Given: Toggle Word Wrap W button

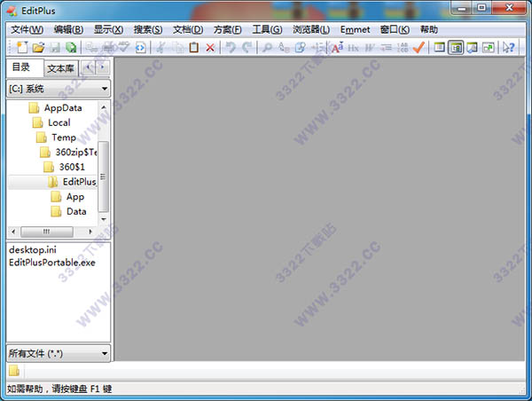Looking at the screenshot, I should coord(370,47).
